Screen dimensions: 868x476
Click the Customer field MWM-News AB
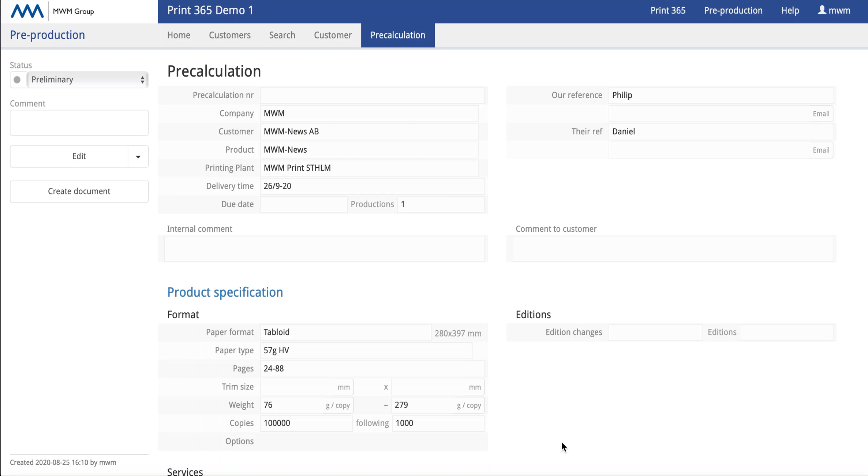pos(369,132)
